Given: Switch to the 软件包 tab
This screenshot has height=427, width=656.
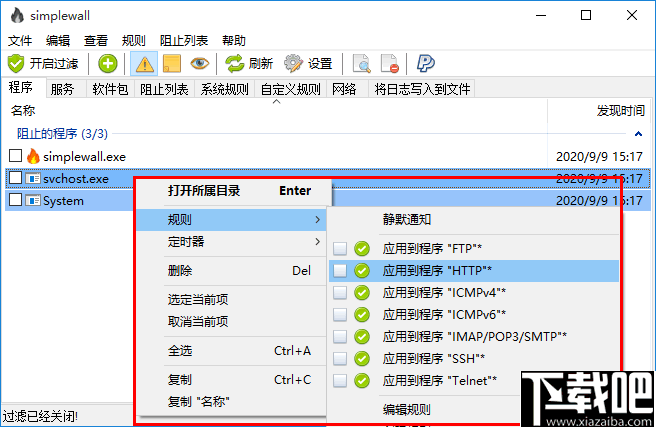Looking at the screenshot, I should (x=110, y=89).
